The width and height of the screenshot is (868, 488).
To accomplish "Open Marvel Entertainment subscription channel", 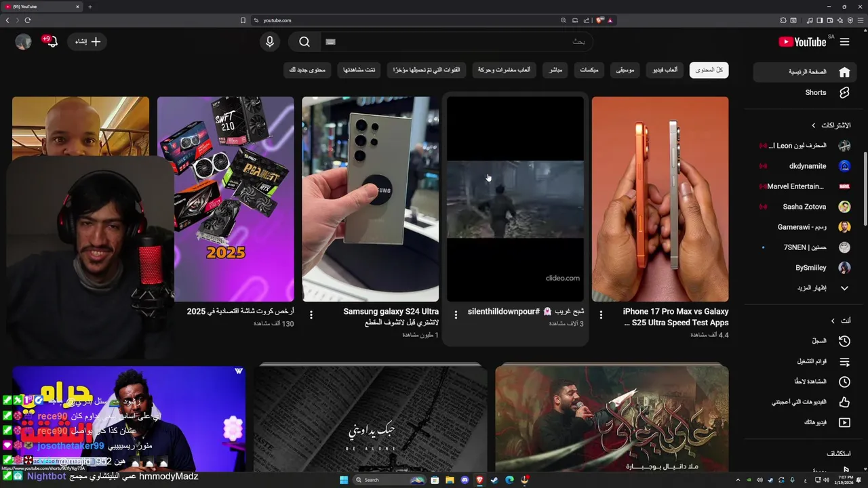I will [x=805, y=186].
